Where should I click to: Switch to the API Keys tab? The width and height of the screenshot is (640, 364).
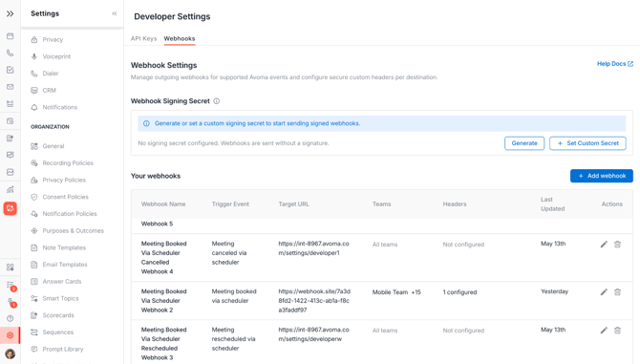143,38
